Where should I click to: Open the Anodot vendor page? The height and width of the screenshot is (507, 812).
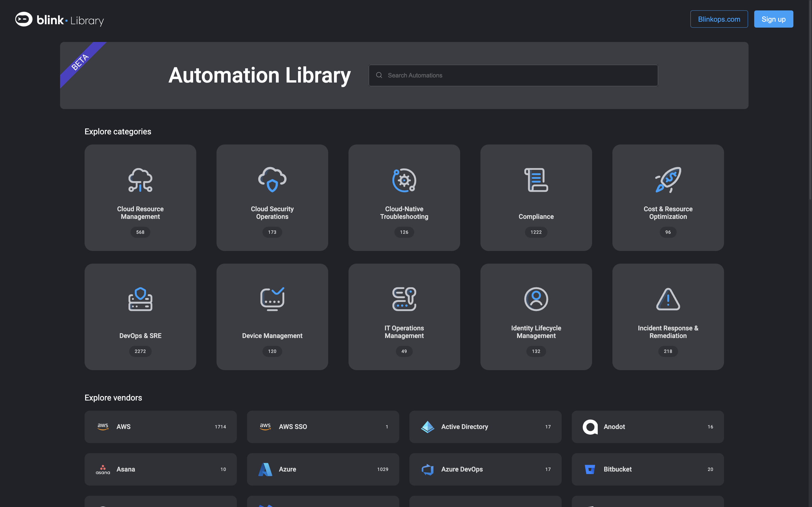coord(647,426)
